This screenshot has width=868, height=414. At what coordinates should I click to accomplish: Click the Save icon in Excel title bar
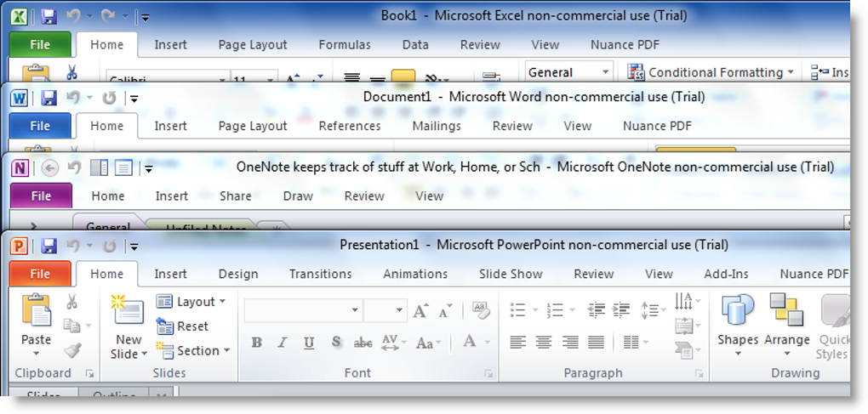point(49,17)
